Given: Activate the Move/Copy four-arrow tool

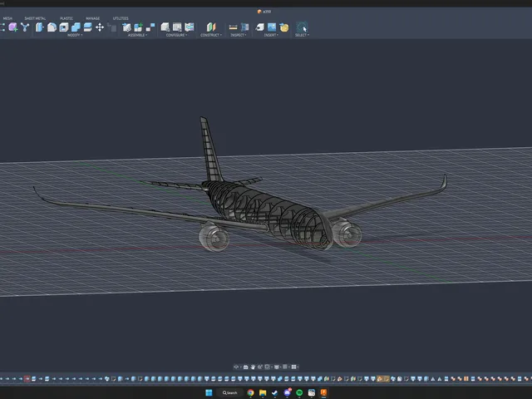Looking at the screenshot, I should coord(100,27).
